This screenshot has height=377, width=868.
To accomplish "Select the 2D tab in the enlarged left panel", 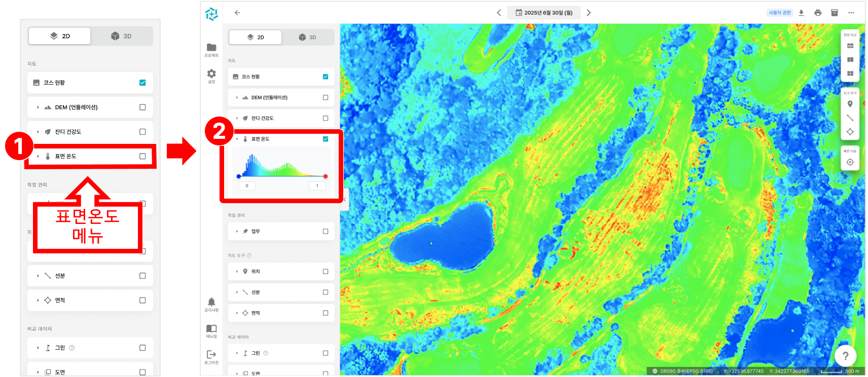I will 60,36.
